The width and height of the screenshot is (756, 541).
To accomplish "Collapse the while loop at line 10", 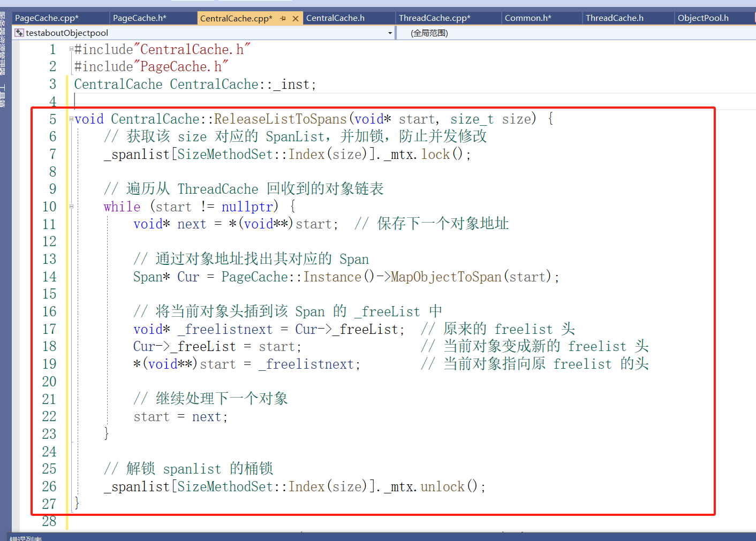I will click(x=71, y=206).
